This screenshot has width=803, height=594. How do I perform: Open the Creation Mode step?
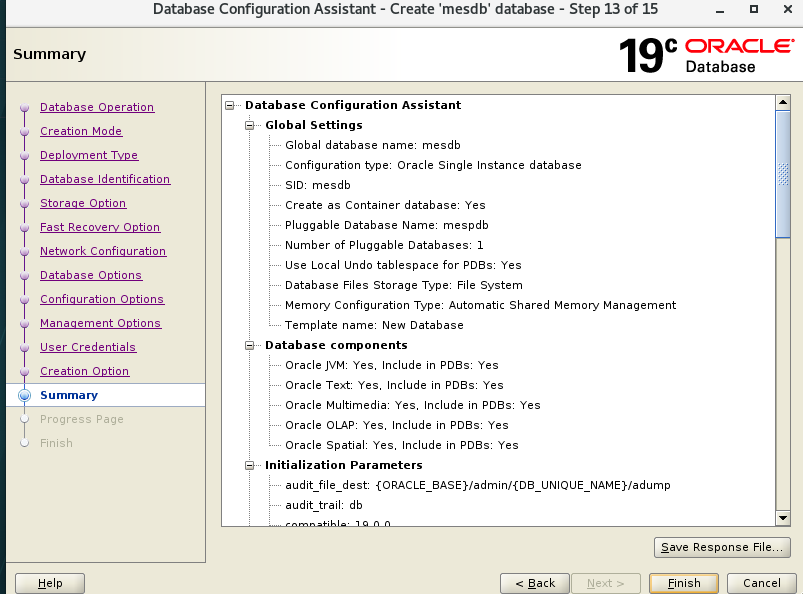pos(81,131)
